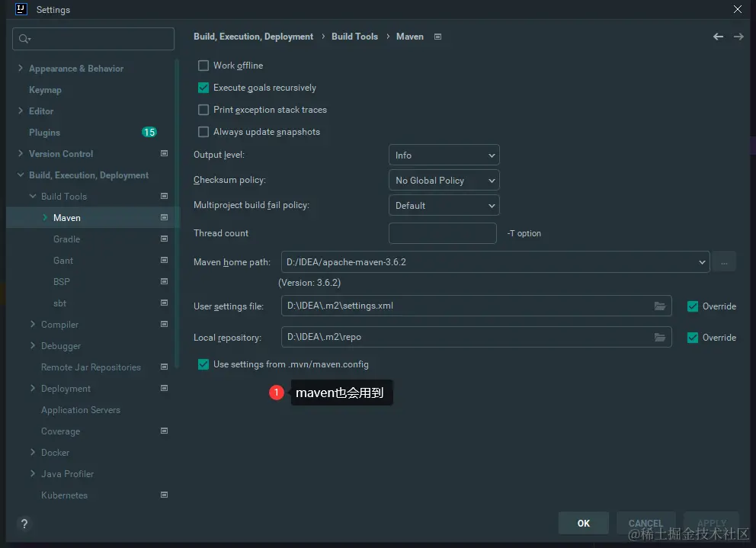Uncheck Use settings from .mvn/maven.config
The height and width of the screenshot is (548, 756).
203,364
